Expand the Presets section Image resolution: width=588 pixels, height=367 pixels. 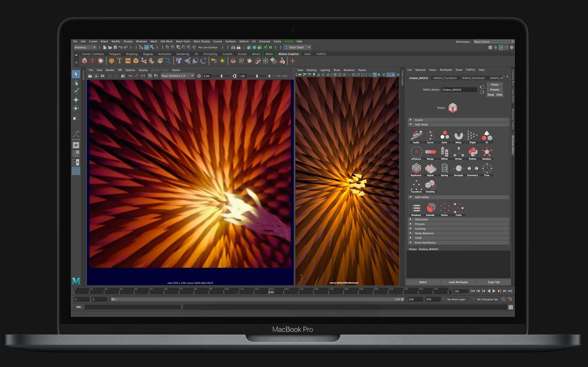458,224
